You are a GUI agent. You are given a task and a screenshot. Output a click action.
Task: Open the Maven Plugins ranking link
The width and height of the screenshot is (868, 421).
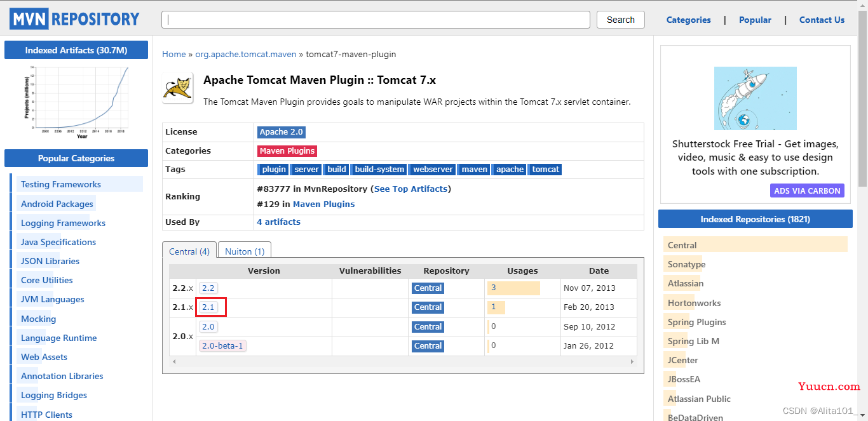coord(324,204)
